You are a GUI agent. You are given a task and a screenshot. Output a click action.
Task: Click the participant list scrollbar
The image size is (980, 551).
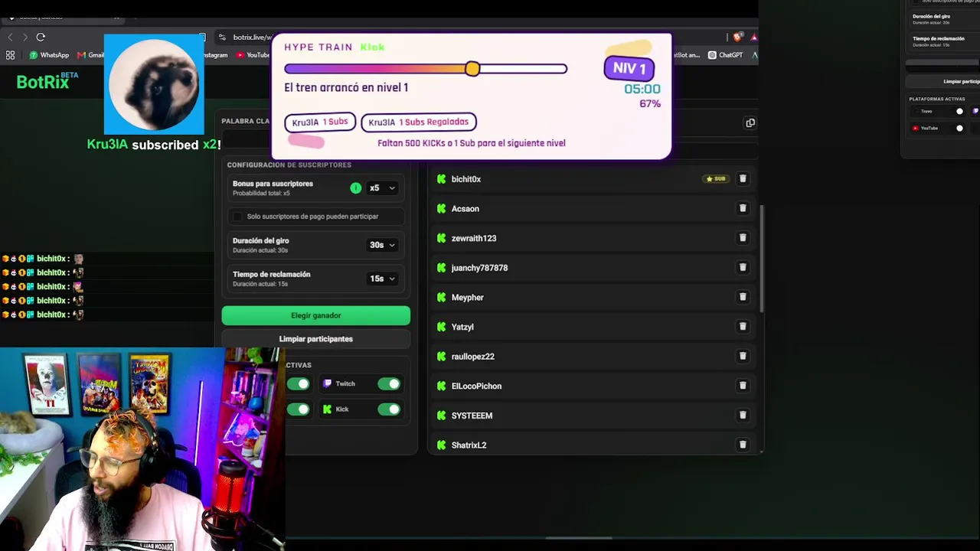[x=762, y=258]
